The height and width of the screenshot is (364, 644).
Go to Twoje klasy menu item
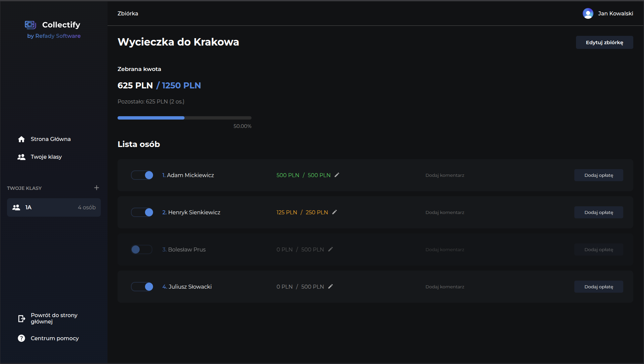(46, 157)
